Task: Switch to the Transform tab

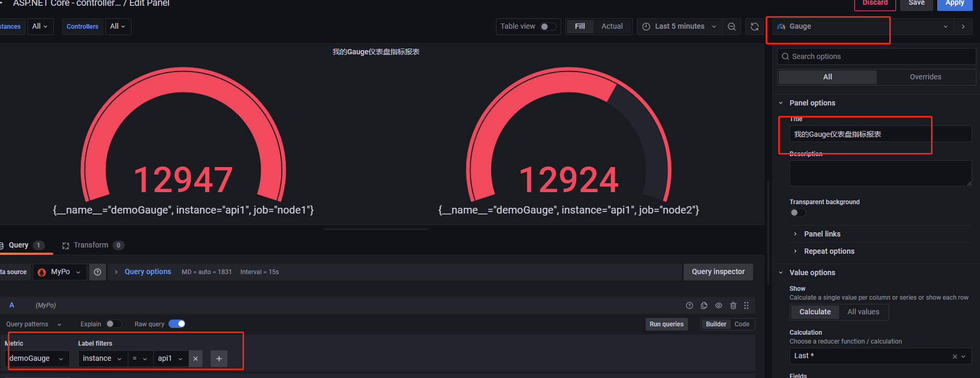Action: click(93, 245)
